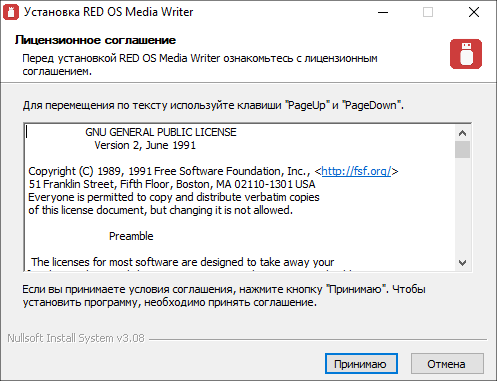Open the http://fsf.org/ link
This screenshot has width=497, height=381.
(x=356, y=171)
